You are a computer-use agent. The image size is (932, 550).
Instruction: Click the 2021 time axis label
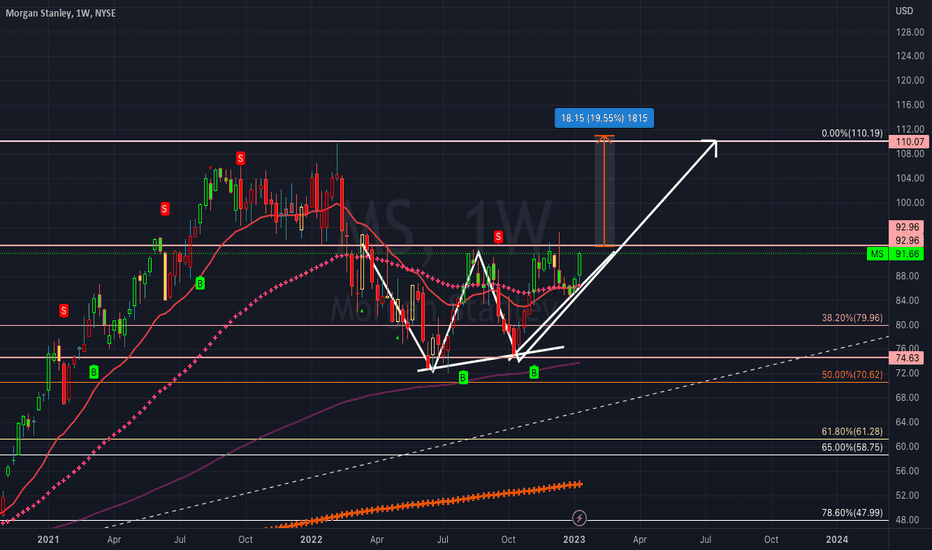pos(48,539)
